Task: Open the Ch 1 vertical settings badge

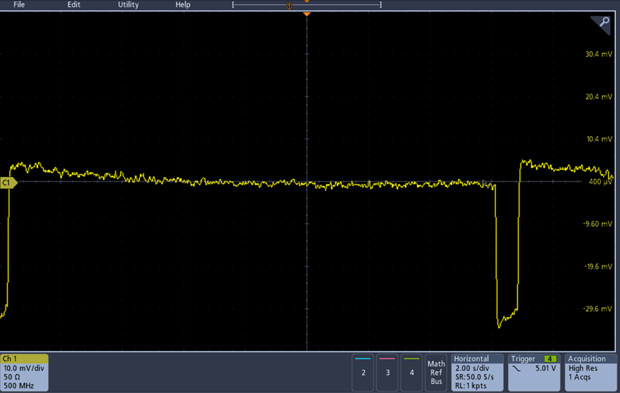Action: tap(25, 372)
